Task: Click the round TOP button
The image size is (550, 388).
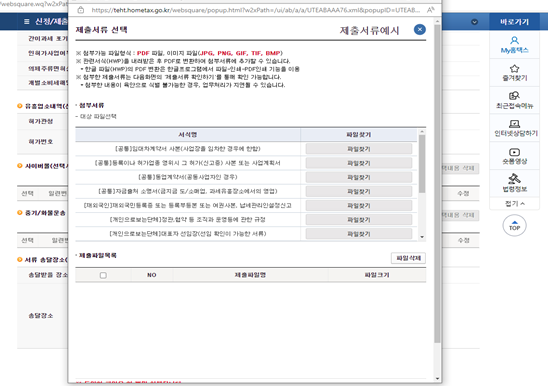Action: [514, 226]
